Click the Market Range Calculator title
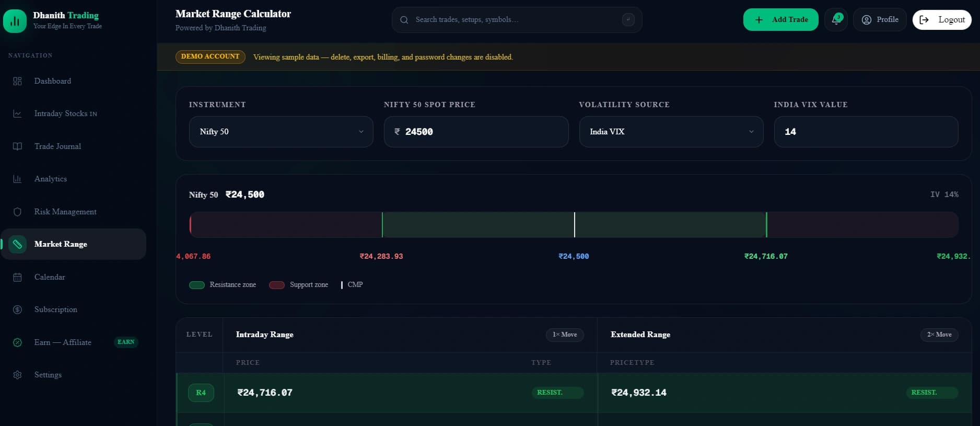This screenshot has width=980, height=426. click(233, 14)
